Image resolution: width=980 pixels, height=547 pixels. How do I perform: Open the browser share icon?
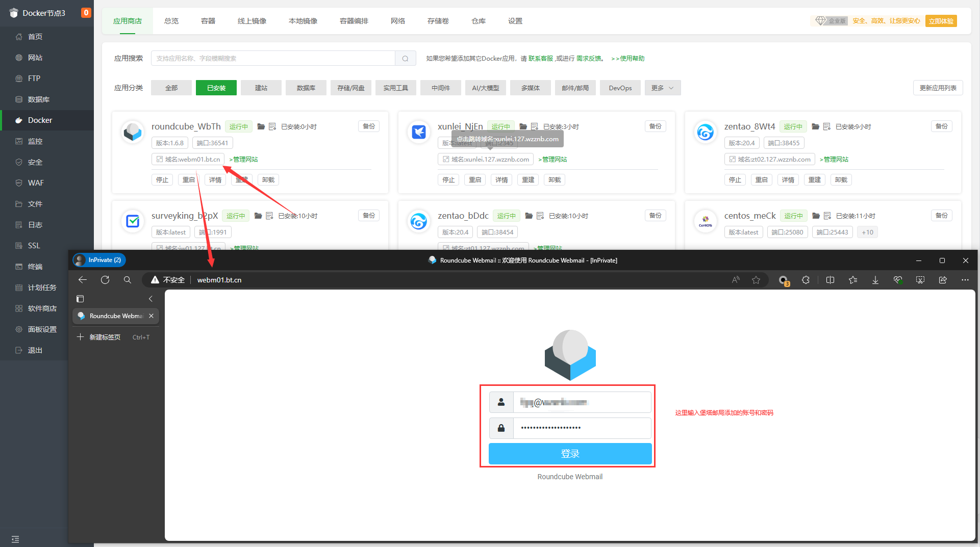point(943,280)
